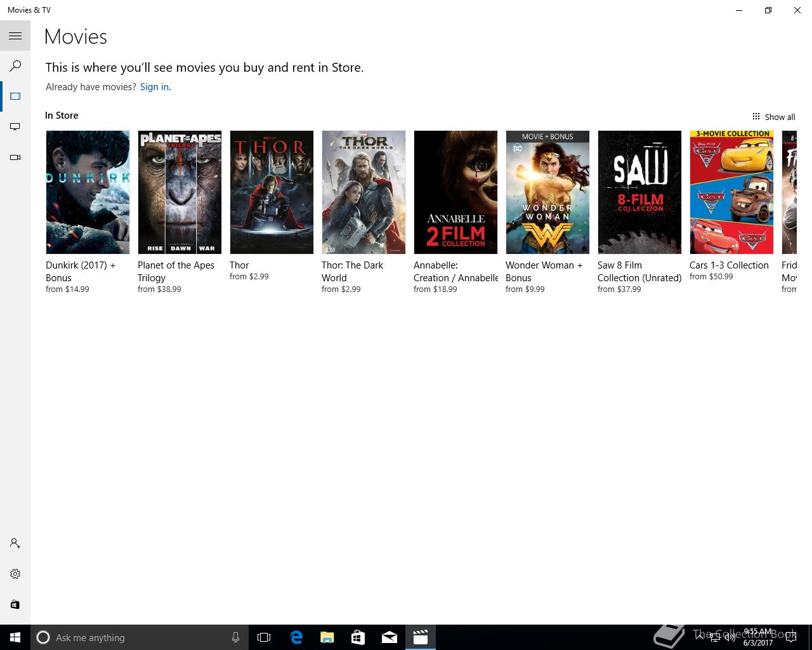812x650 pixels.
Task: Click the 'from $9.99' price text
Action: coord(525,289)
